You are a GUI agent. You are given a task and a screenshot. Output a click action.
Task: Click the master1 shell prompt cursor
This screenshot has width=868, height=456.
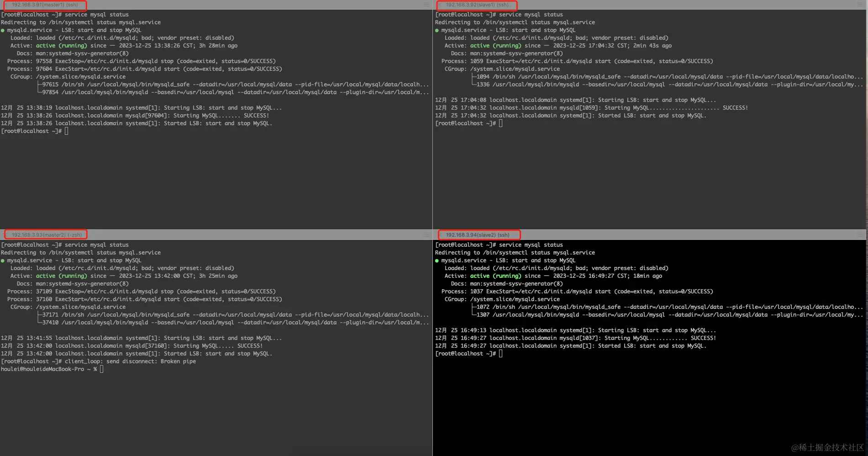(x=67, y=131)
